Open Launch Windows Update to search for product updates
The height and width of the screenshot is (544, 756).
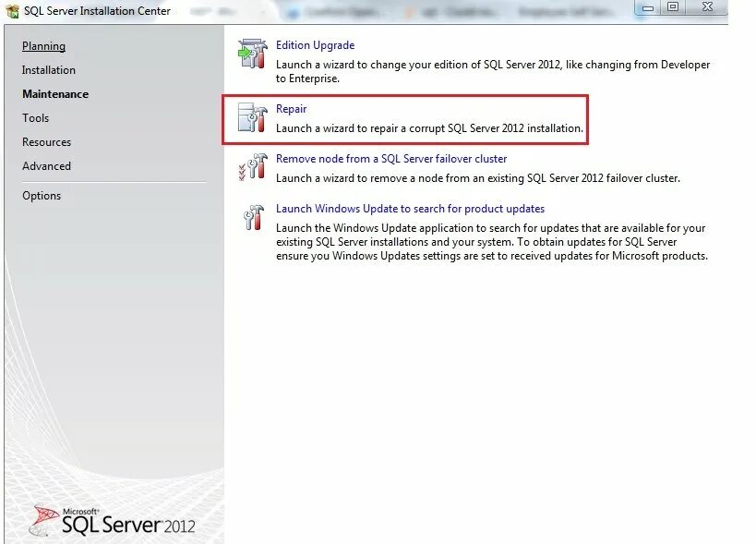pos(410,209)
